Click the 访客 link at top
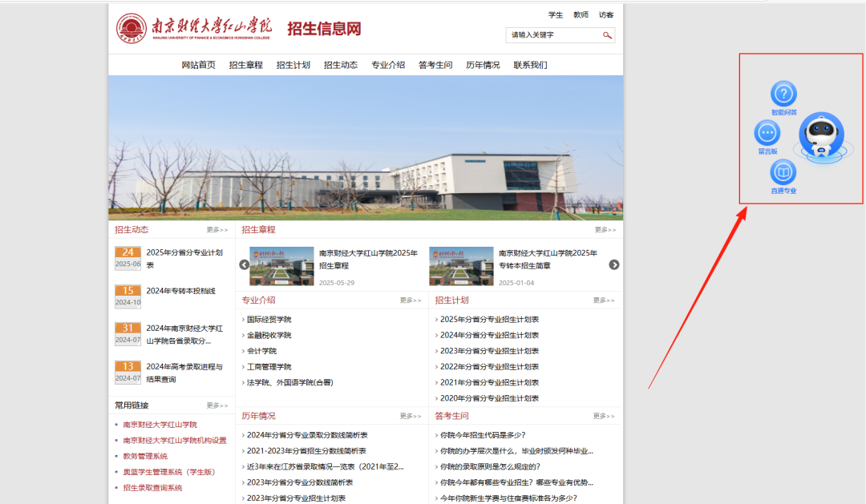866x504 pixels. pyautogui.click(x=606, y=15)
